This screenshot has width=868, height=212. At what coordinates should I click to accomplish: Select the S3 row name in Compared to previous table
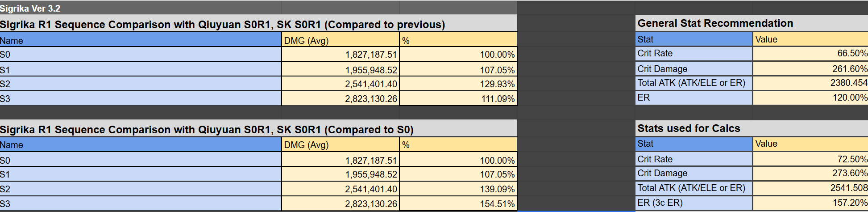(141, 98)
